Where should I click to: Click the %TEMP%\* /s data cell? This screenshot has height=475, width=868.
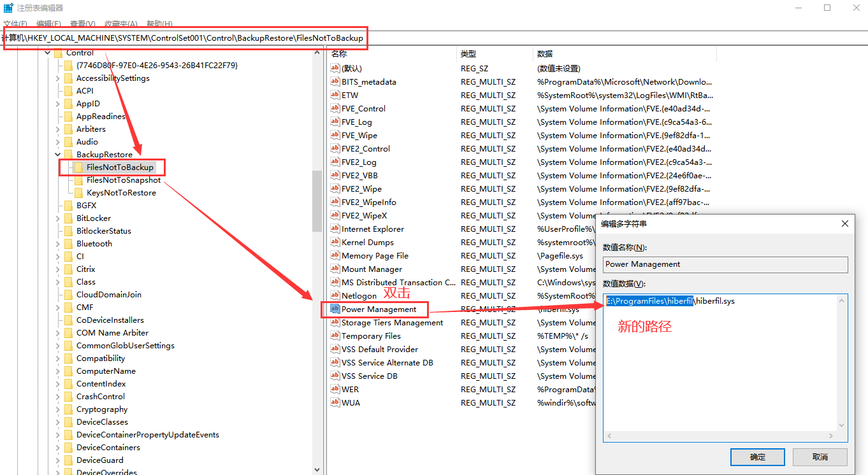562,336
